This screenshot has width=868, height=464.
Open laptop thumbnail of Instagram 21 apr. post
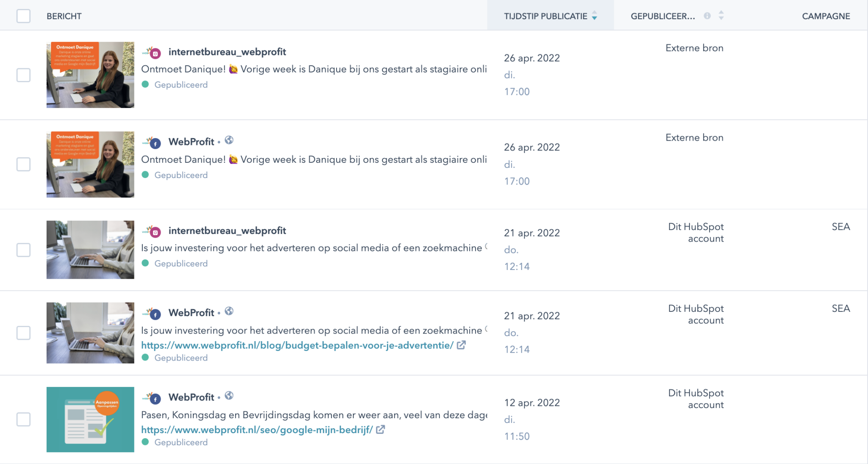[x=90, y=250]
